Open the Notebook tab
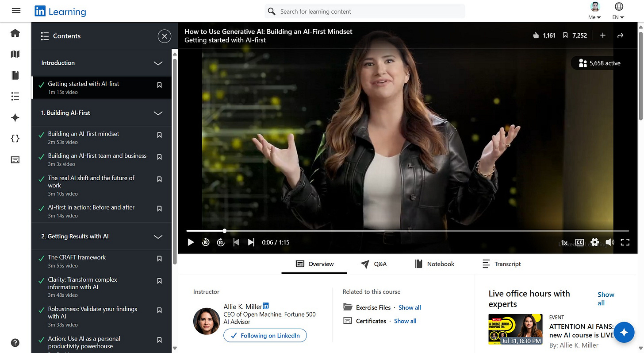The height and width of the screenshot is (353, 644). [435, 264]
